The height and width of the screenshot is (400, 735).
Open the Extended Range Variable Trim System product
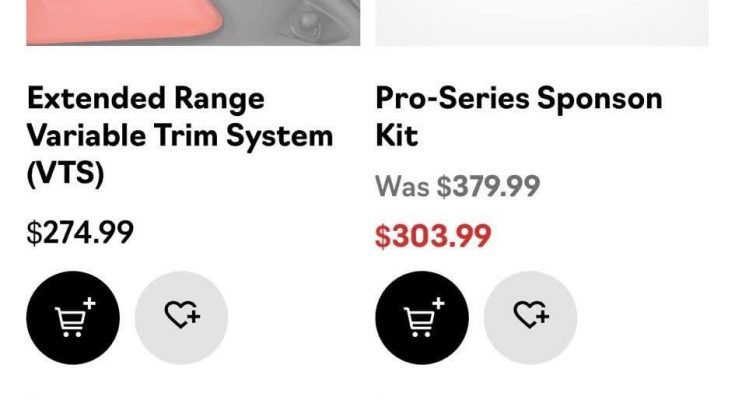pos(179,135)
